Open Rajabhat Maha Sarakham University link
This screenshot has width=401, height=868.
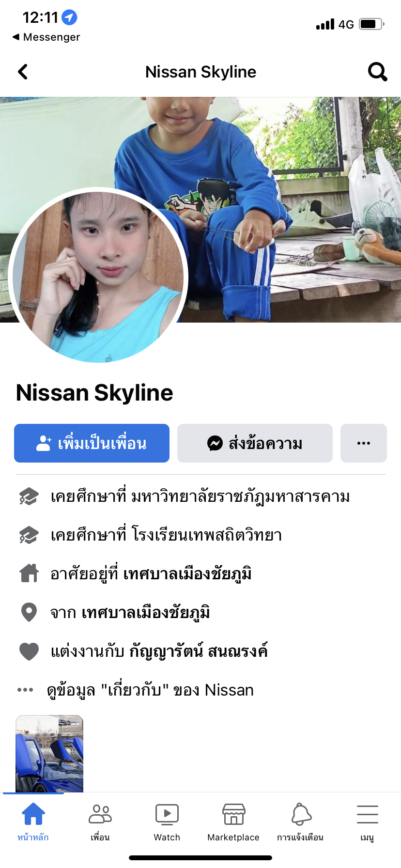click(x=241, y=496)
